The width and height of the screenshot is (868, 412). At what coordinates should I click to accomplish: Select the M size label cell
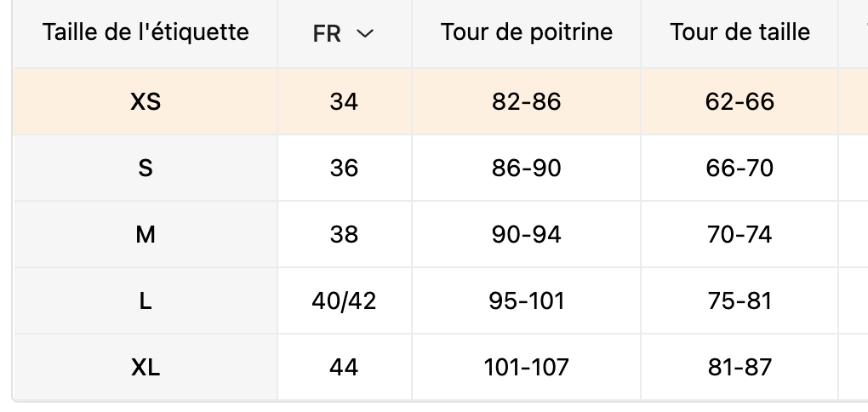146,234
